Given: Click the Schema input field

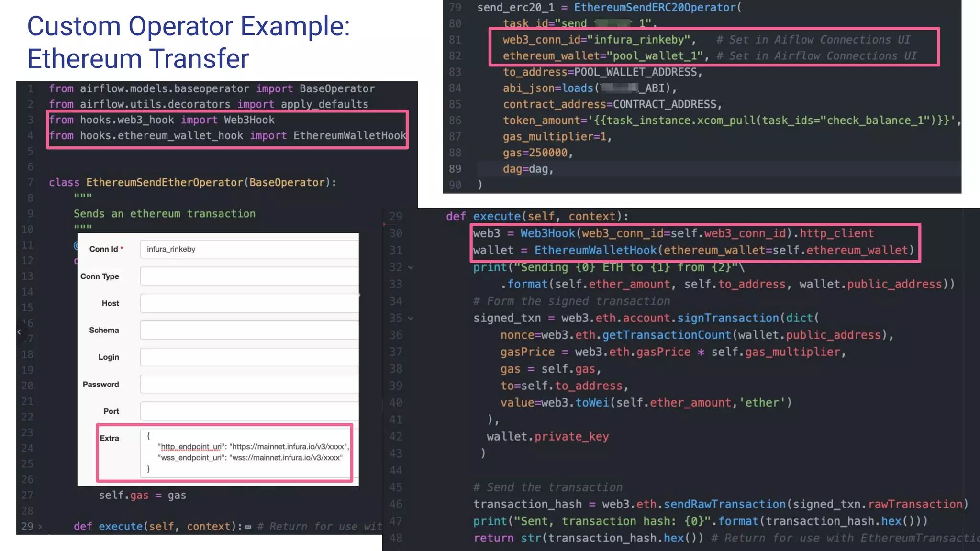Looking at the screenshot, I should point(249,330).
